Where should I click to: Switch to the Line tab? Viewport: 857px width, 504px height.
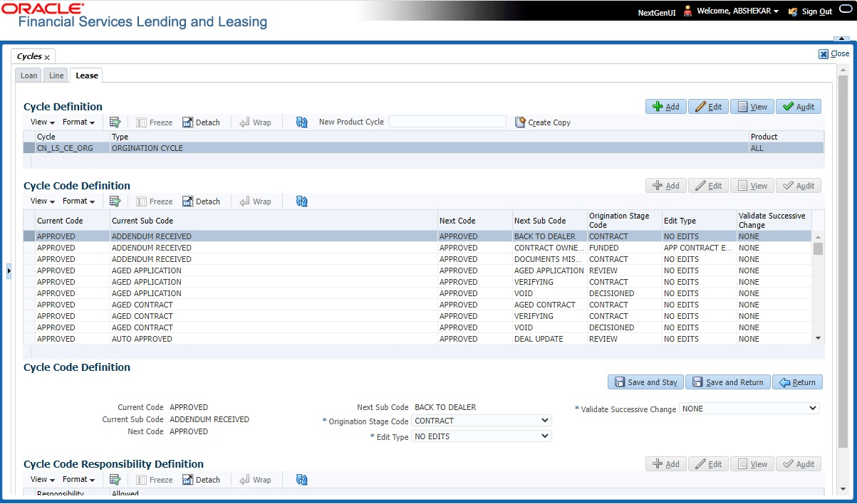coord(56,75)
